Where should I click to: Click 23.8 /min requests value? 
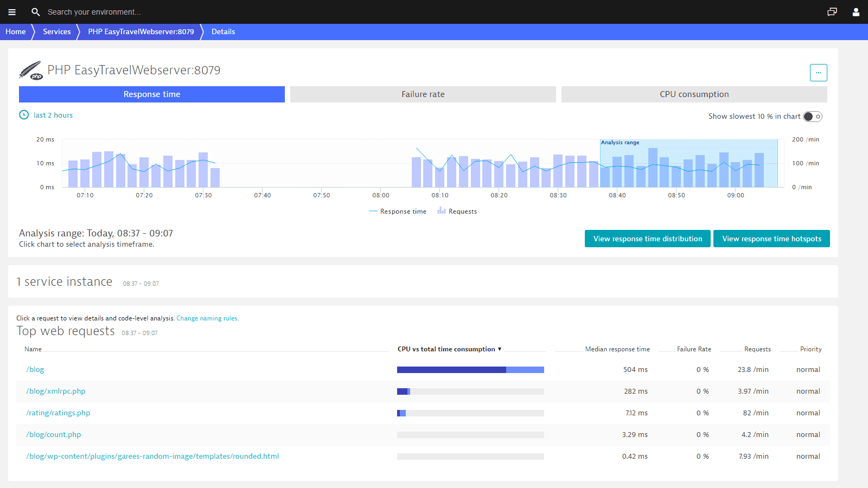(x=753, y=369)
